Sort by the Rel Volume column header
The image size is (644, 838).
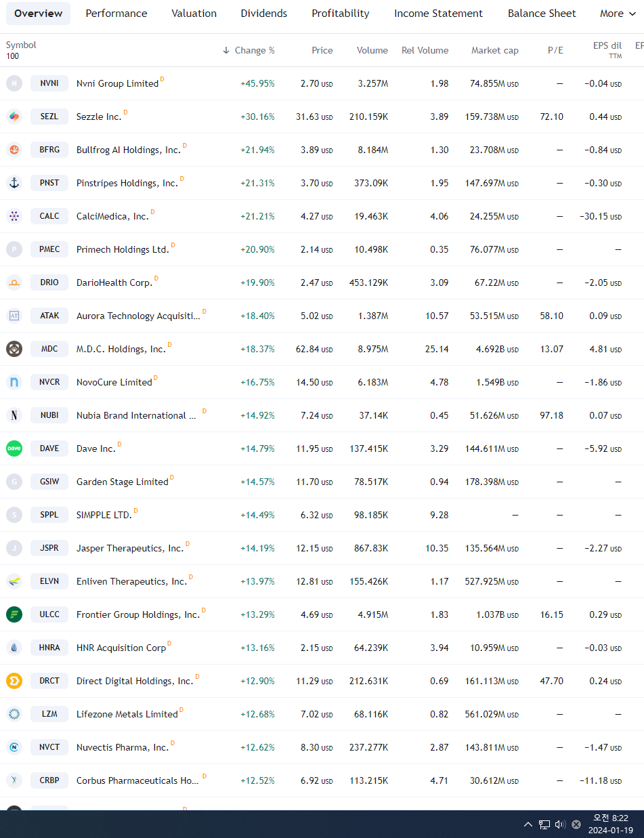pos(425,50)
